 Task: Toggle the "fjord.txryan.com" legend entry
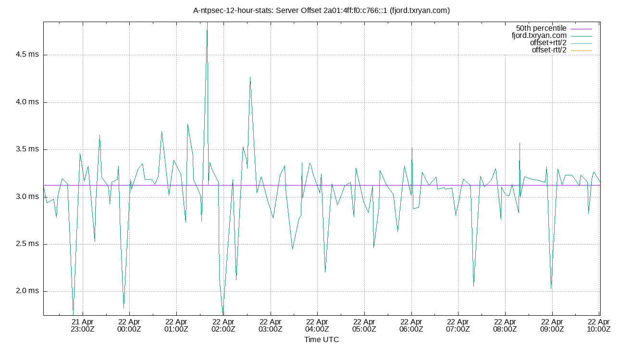pyautogui.click(x=539, y=35)
